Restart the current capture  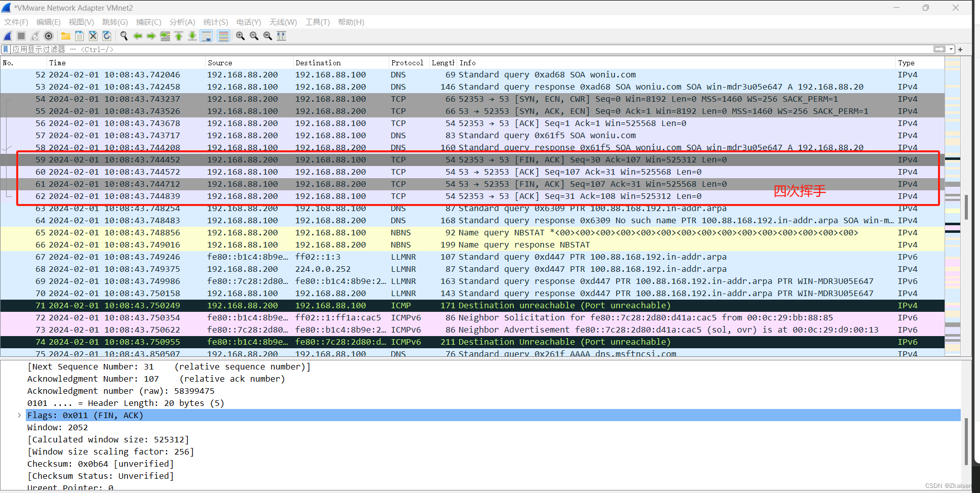pyautogui.click(x=35, y=36)
